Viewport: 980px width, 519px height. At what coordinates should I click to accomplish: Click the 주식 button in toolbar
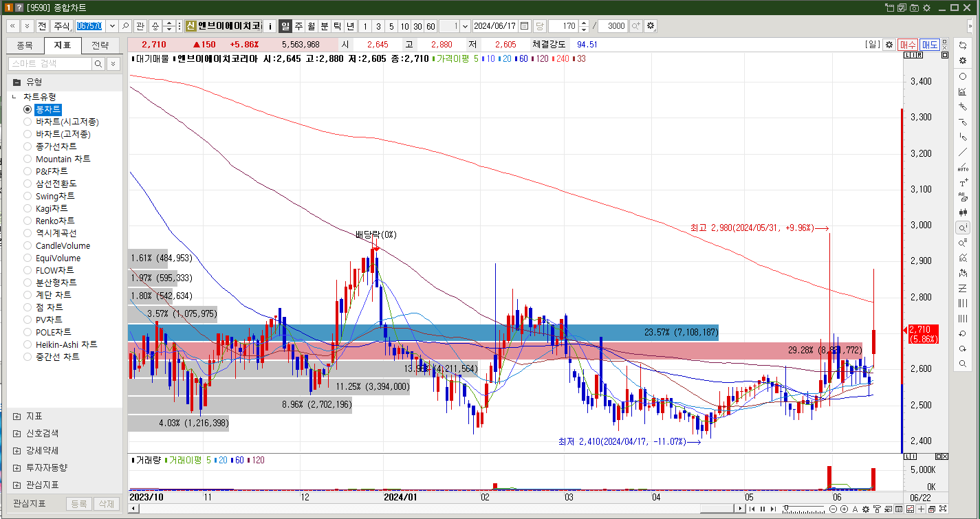tap(62, 26)
